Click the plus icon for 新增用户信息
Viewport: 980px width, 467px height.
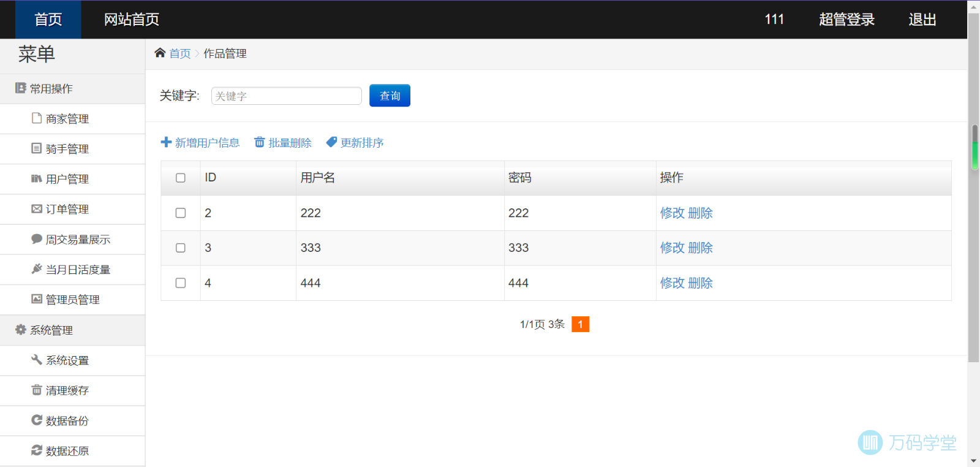[x=166, y=142]
